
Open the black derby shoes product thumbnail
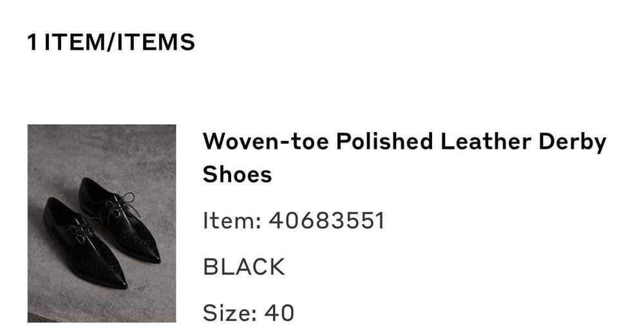pyautogui.click(x=101, y=223)
